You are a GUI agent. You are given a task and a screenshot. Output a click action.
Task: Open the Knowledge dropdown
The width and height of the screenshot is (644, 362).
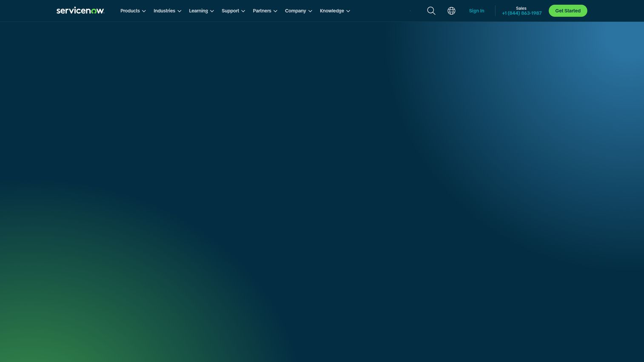[335, 11]
